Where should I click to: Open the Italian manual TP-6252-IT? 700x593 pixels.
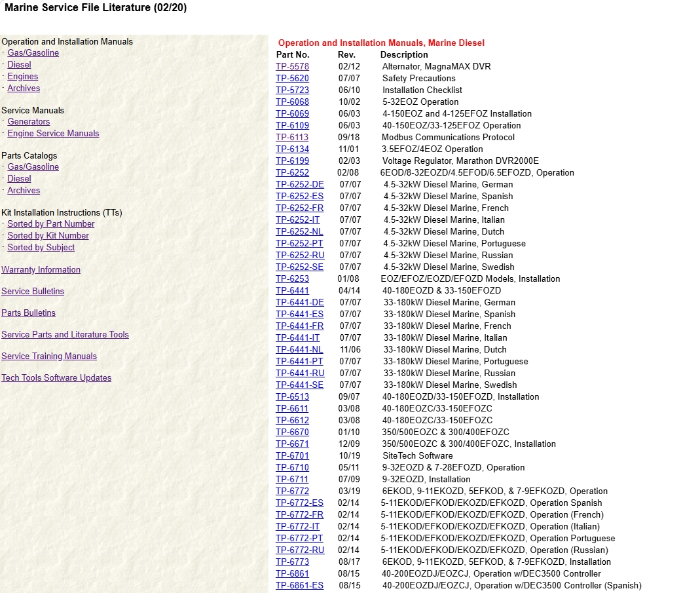click(x=298, y=220)
